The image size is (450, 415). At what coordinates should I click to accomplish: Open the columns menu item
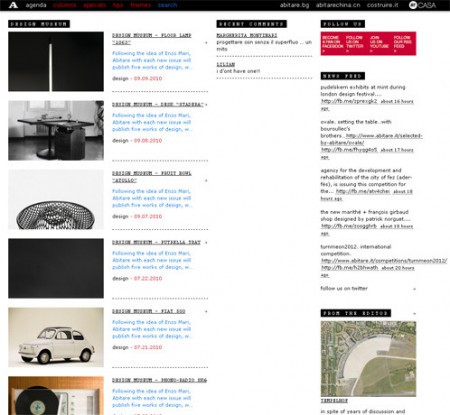coord(64,5)
